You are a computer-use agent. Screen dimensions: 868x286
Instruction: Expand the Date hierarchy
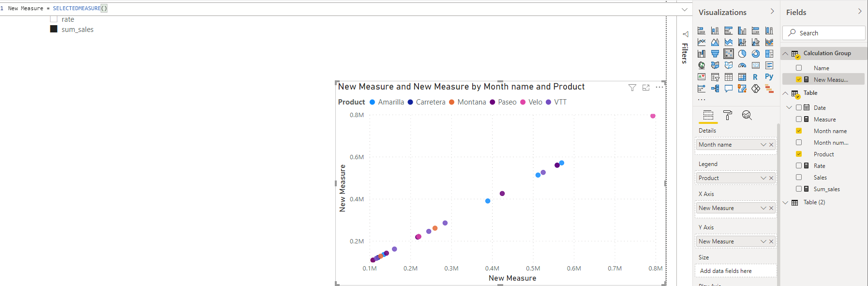pos(789,107)
